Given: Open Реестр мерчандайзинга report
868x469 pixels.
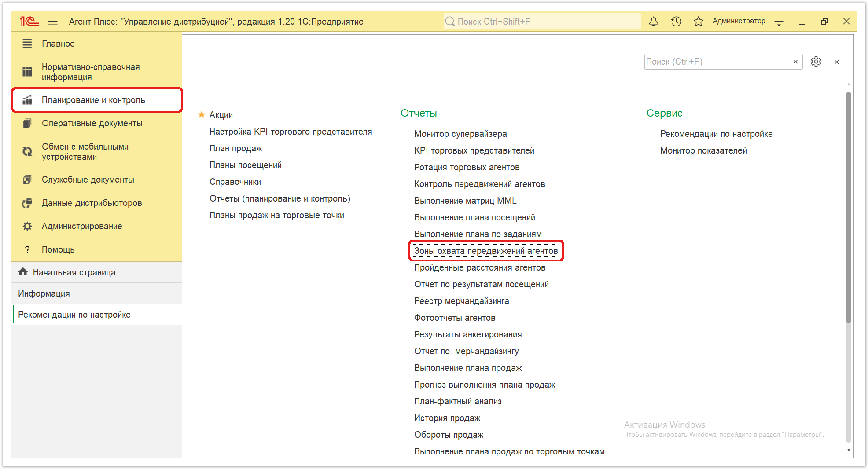Looking at the screenshot, I should pyautogui.click(x=462, y=301).
